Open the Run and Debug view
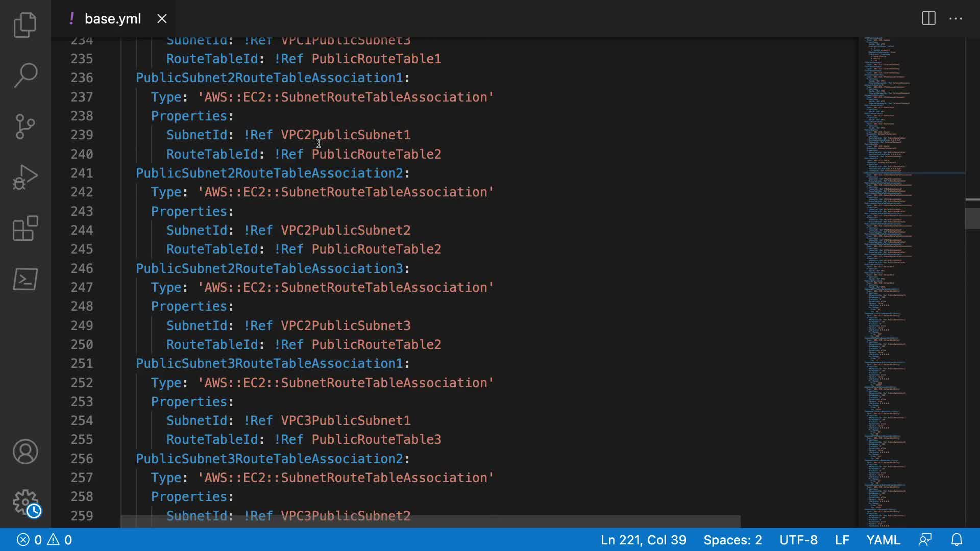The image size is (980, 551). click(25, 177)
